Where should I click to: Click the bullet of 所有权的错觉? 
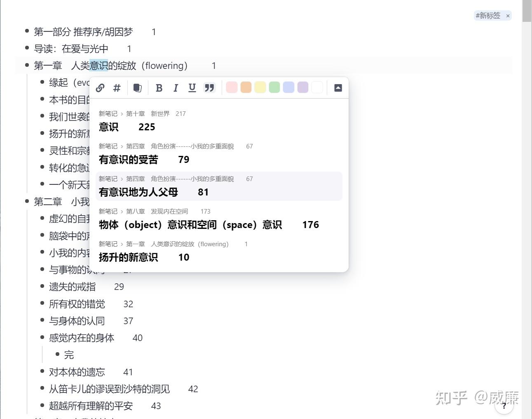(42, 304)
